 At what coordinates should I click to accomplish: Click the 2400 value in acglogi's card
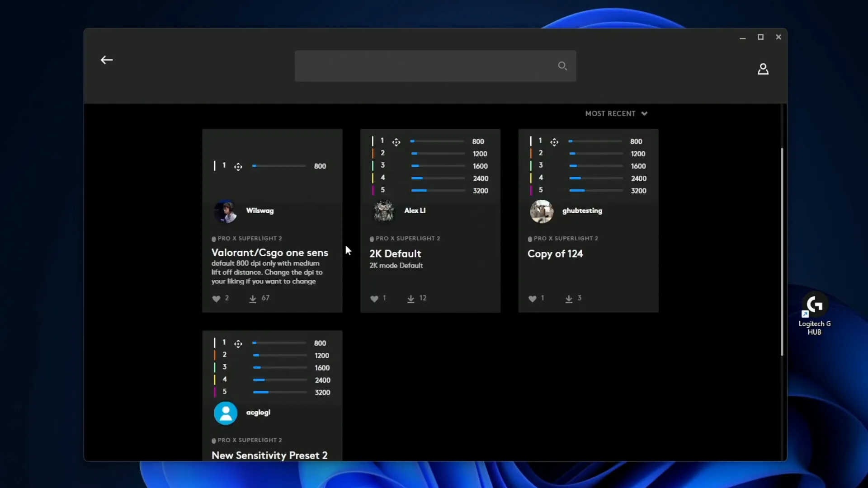click(322, 380)
